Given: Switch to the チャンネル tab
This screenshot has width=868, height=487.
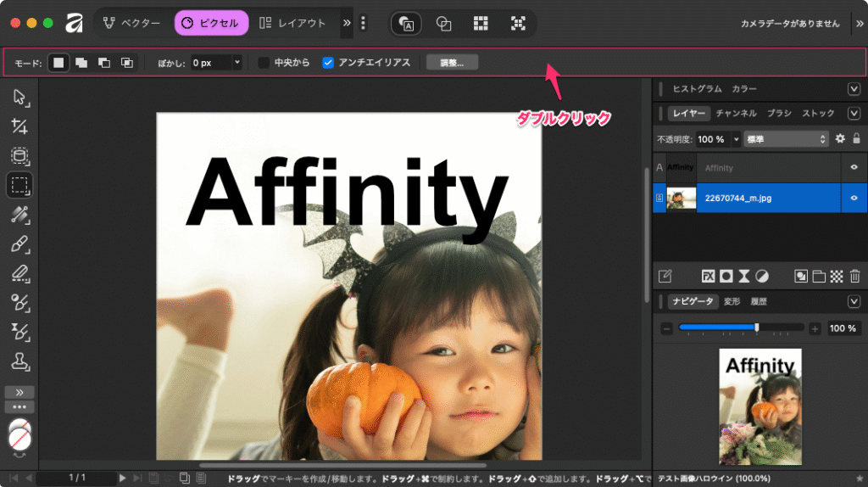Looking at the screenshot, I should 736,113.
